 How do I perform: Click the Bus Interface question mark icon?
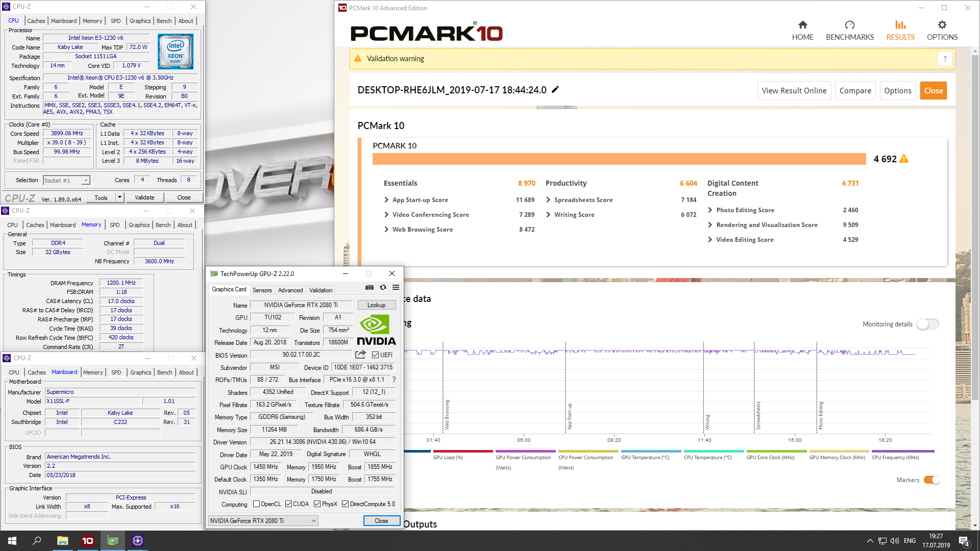pyautogui.click(x=394, y=380)
